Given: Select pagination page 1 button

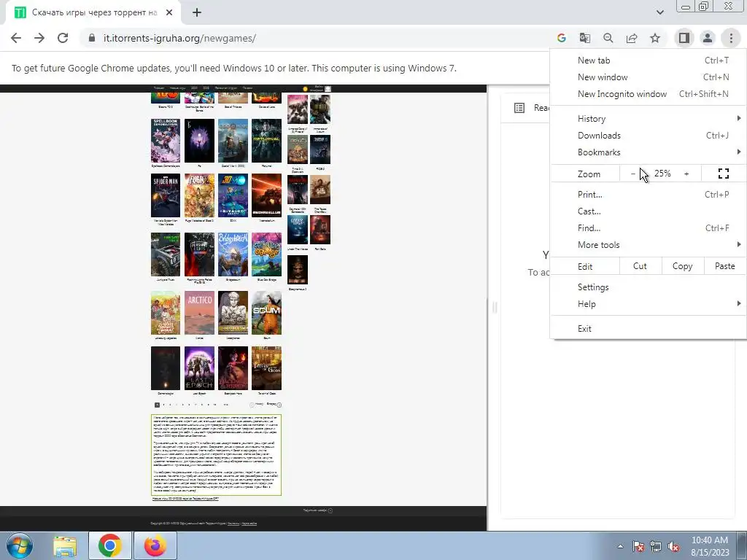Looking at the screenshot, I should tap(158, 405).
